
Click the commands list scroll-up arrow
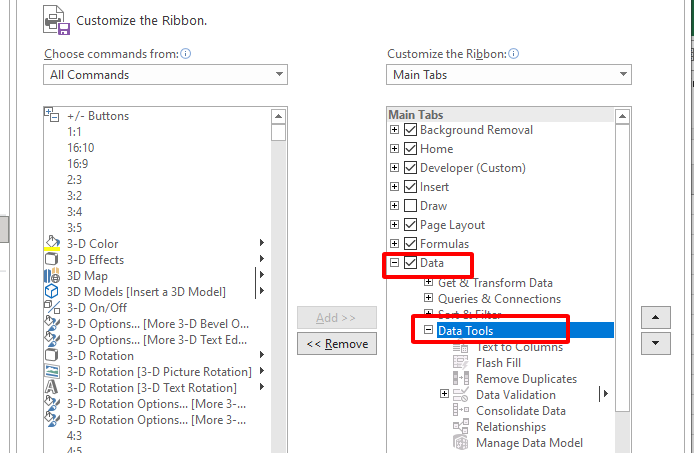coord(278,116)
